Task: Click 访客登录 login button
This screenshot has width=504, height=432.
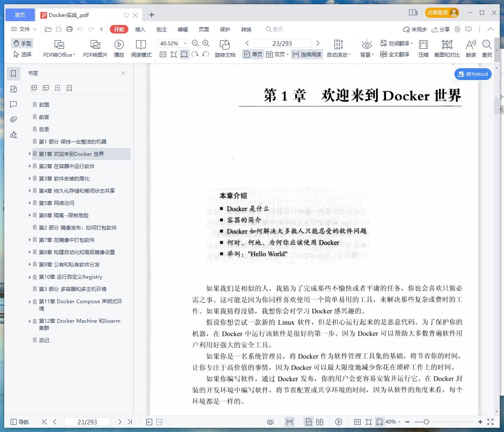Action: pyautogui.click(x=442, y=13)
